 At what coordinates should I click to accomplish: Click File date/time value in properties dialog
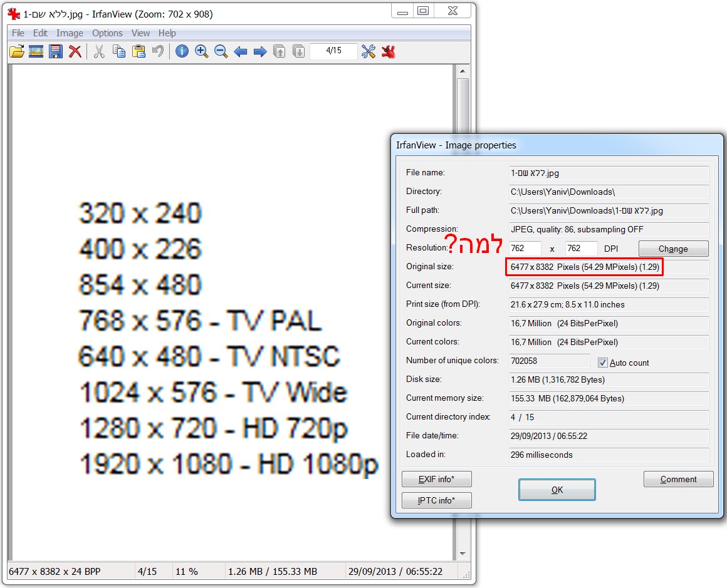coord(609,436)
